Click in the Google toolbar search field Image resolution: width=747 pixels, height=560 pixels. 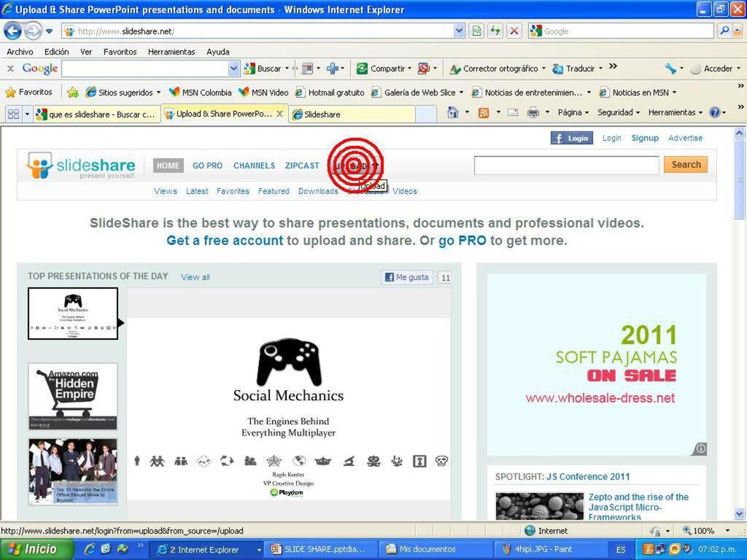click(145, 69)
